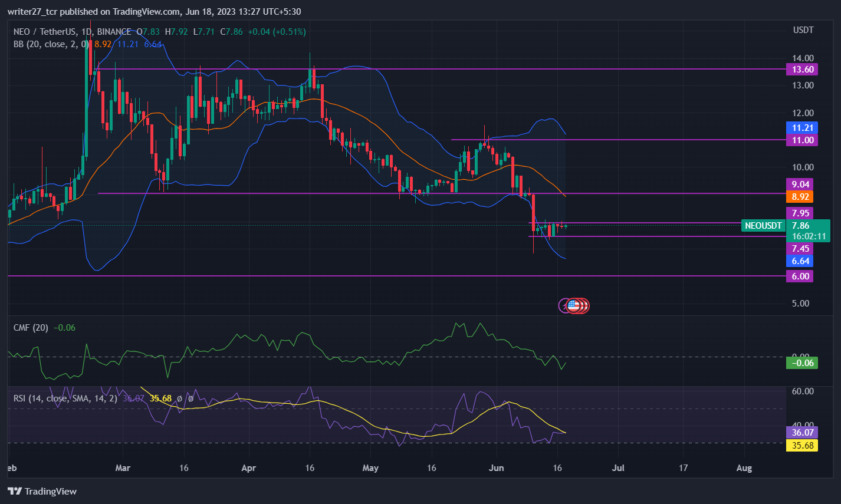
Task: Click the yellow 35.68 value in RSI legend
Action: point(160,398)
